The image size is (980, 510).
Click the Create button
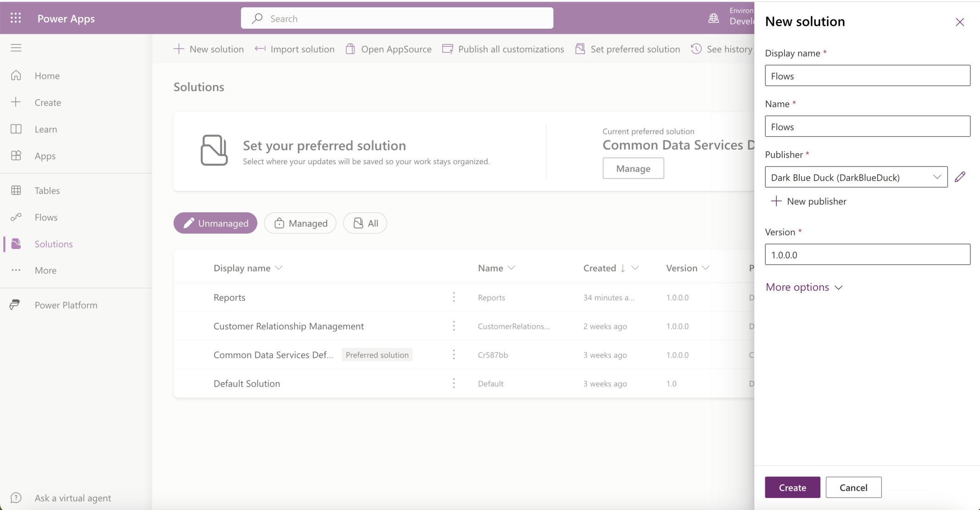click(792, 487)
